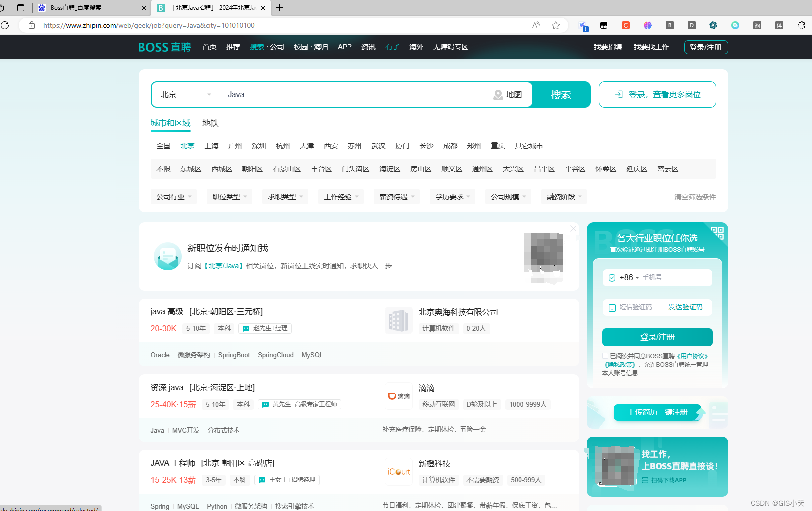Select 校园·海归 in the top navigation
The height and width of the screenshot is (511, 812).
pyautogui.click(x=310, y=47)
